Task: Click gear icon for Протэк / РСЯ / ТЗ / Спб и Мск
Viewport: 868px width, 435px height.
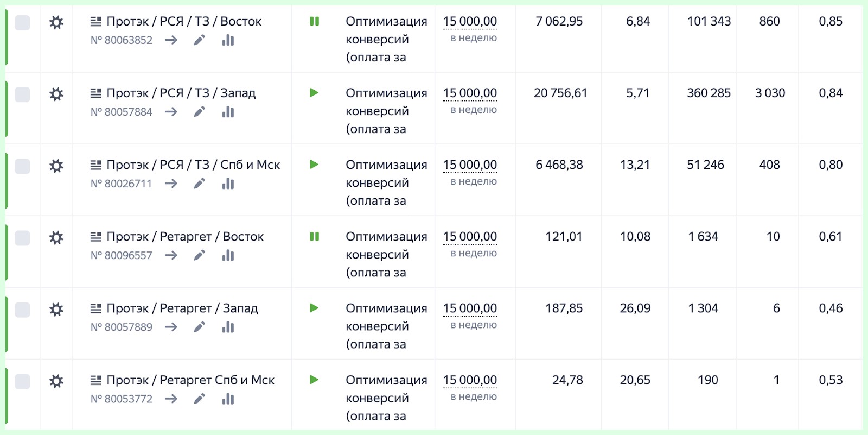Action: click(56, 166)
